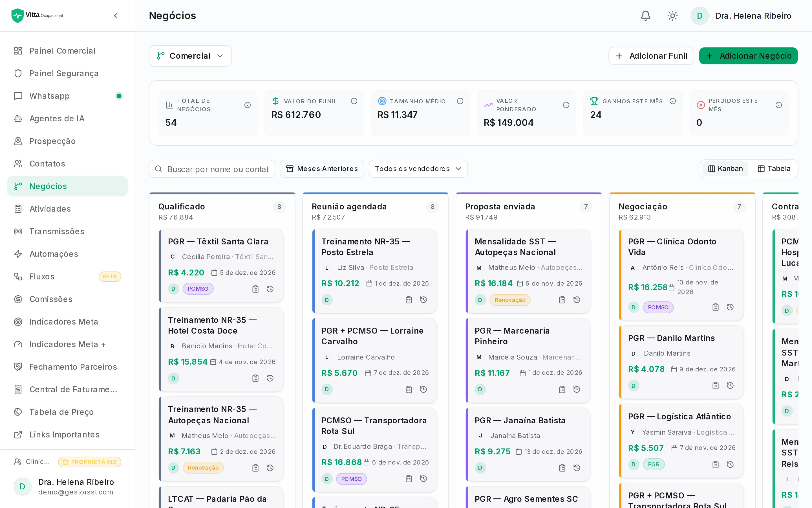Click info icon beside Ganhos Este Mês

click(x=673, y=101)
